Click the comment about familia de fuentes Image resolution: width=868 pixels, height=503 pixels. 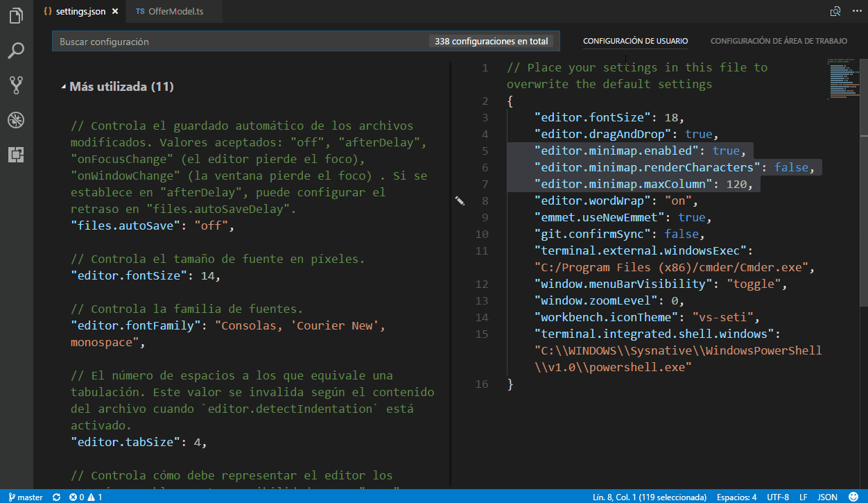pyautogui.click(x=186, y=309)
